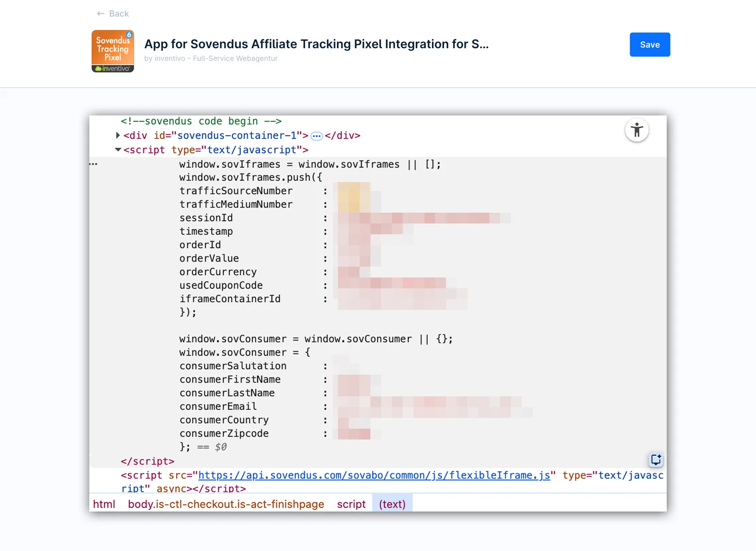The height and width of the screenshot is (551, 756).
Task: Click the 'window.sovConsumer || {};' line
Action: (x=316, y=339)
